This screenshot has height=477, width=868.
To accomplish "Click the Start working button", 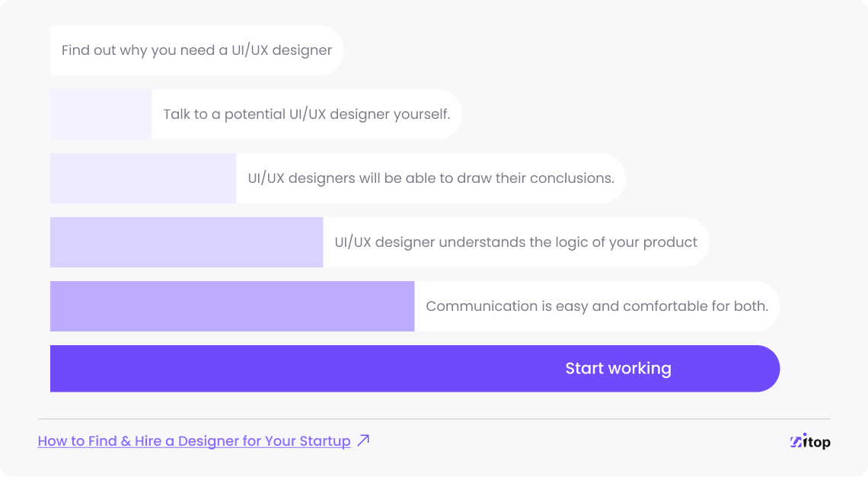I will tap(415, 368).
